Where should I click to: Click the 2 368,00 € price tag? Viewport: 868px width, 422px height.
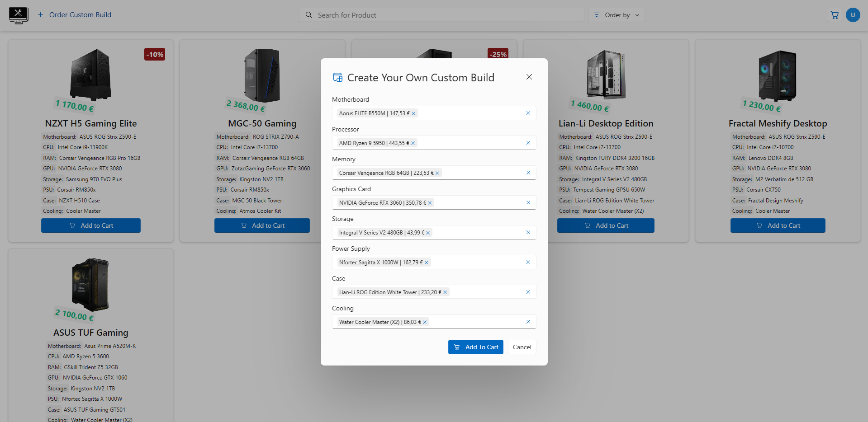[x=246, y=106]
